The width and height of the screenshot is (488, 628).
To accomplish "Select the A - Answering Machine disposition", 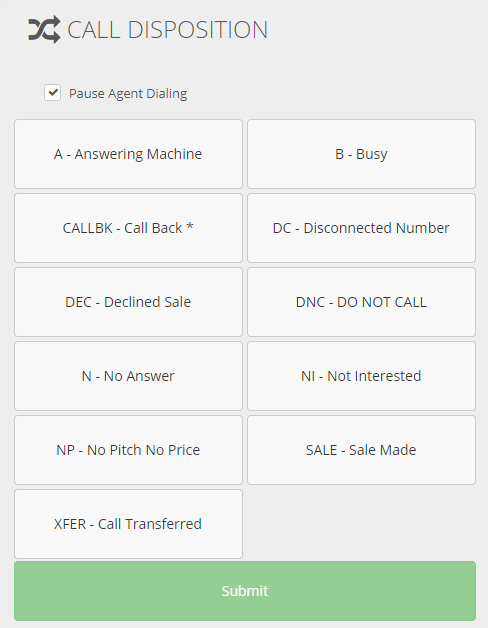I will tap(128, 154).
